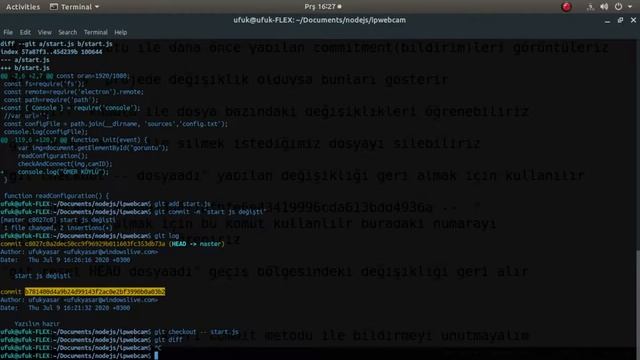The height and width of the screenshot is (360, 640).
Task: Open the View menu
Action: [x=44, y=32]
